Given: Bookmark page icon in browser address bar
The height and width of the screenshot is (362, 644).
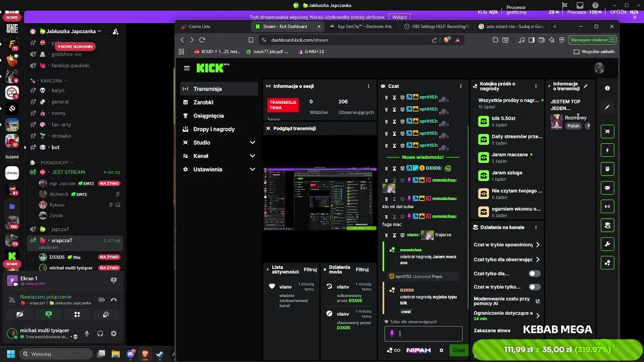Looking at the screenshot, I should pyautogui.click(x=251, y=40).
